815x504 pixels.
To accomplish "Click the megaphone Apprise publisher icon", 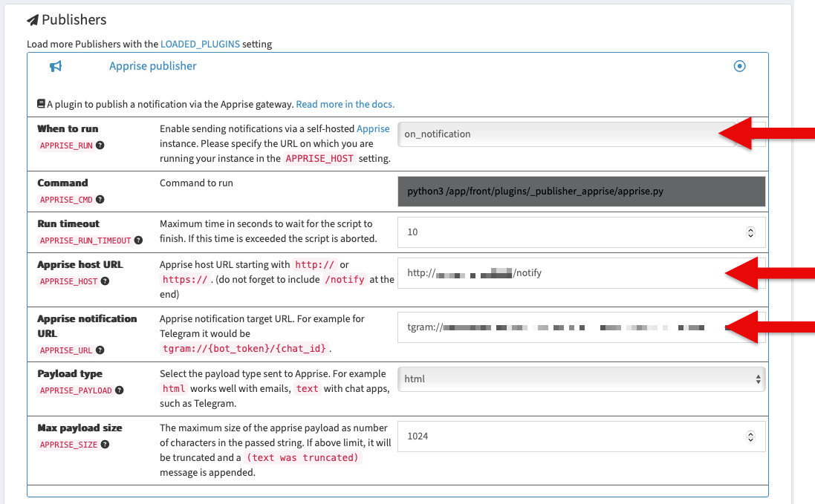I will (56, 66).
